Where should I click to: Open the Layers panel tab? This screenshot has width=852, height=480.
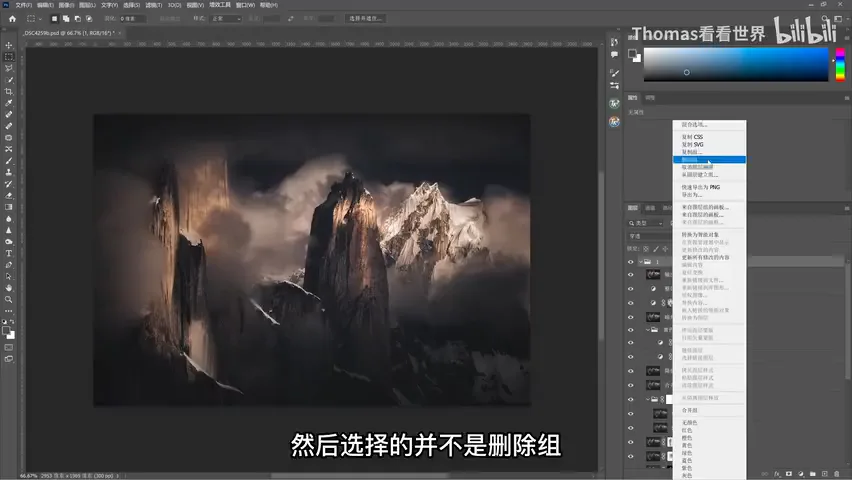[x=632, y=208]
